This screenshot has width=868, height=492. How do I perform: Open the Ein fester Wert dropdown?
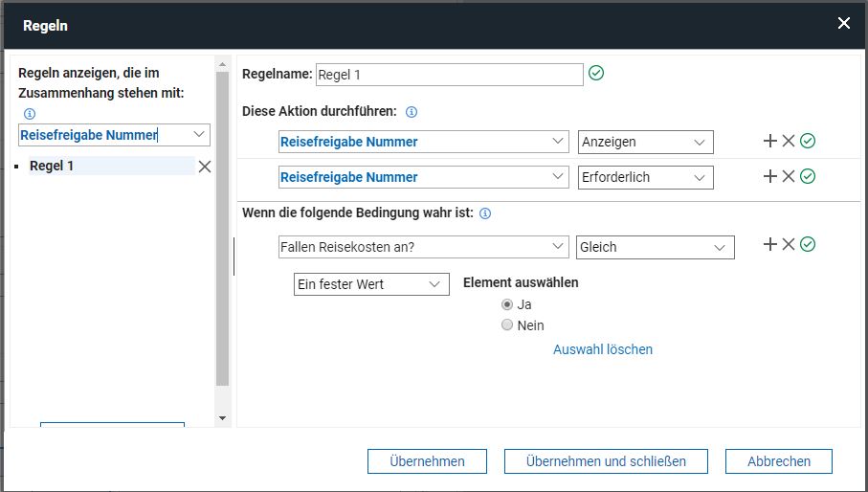point(371,284)
